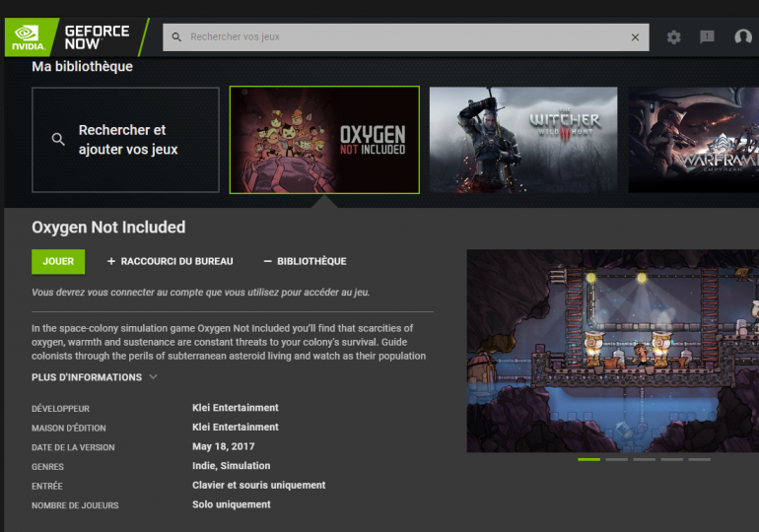This screenshot has width=759, height=532.
Task: Click the chevron next to Plus d'informations
Action: 154,376
